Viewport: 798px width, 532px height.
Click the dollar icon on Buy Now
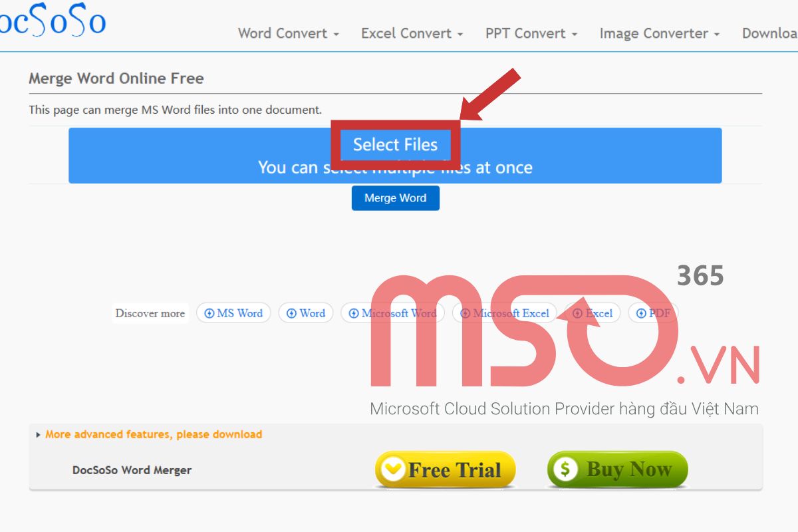tap(566, 469)
